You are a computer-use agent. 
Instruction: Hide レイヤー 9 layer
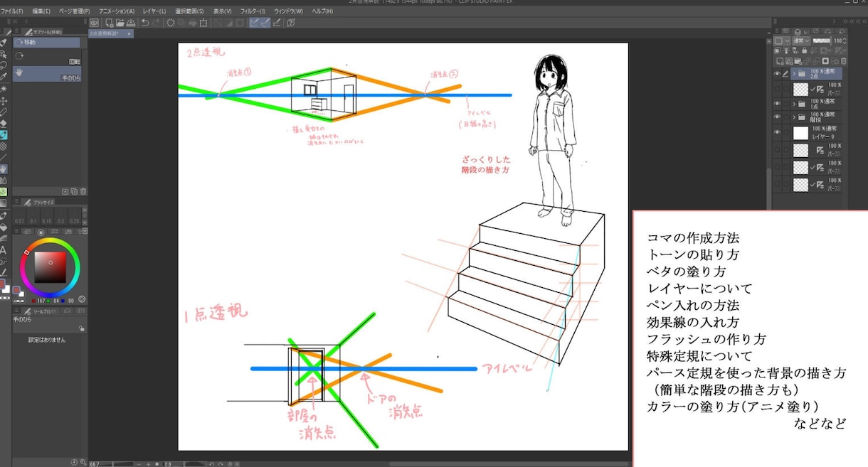(x=778, y=132)
